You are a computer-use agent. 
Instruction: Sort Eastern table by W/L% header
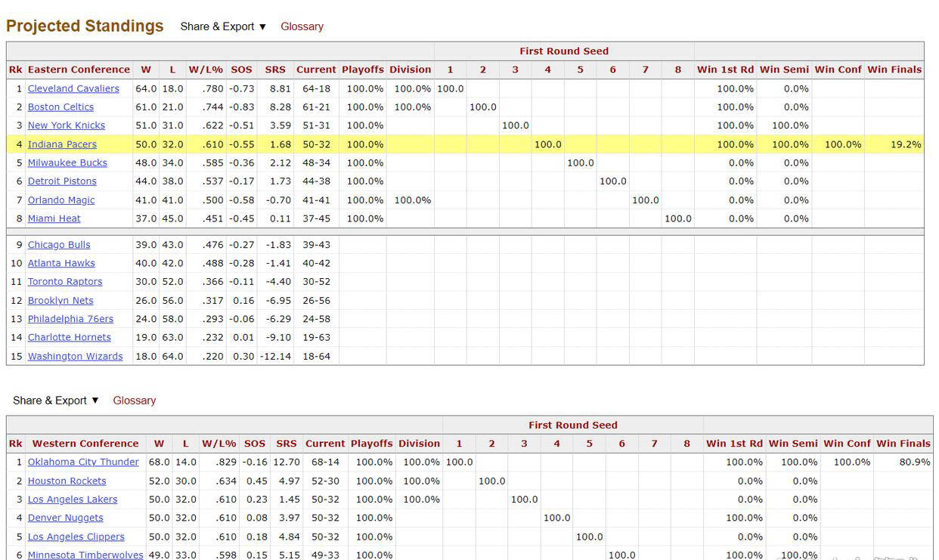click(206, 70)
